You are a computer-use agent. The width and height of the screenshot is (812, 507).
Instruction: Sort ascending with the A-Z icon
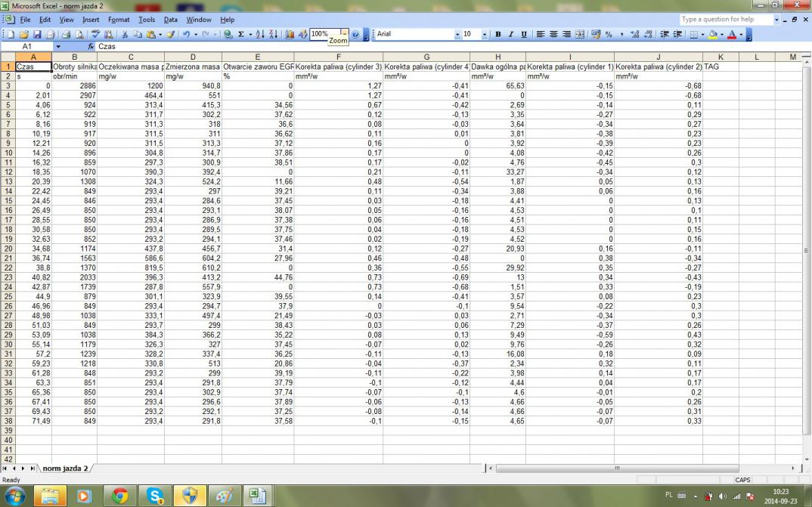[x=260, y=35]
